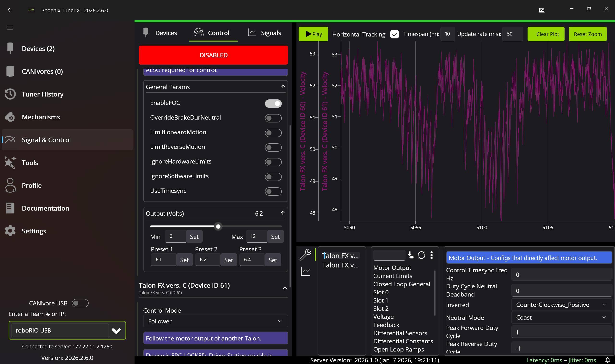The height and width of the screenshot is (364, 615).
Task: Click the Output Volts slider handle
Action: (x=218, y=226)
